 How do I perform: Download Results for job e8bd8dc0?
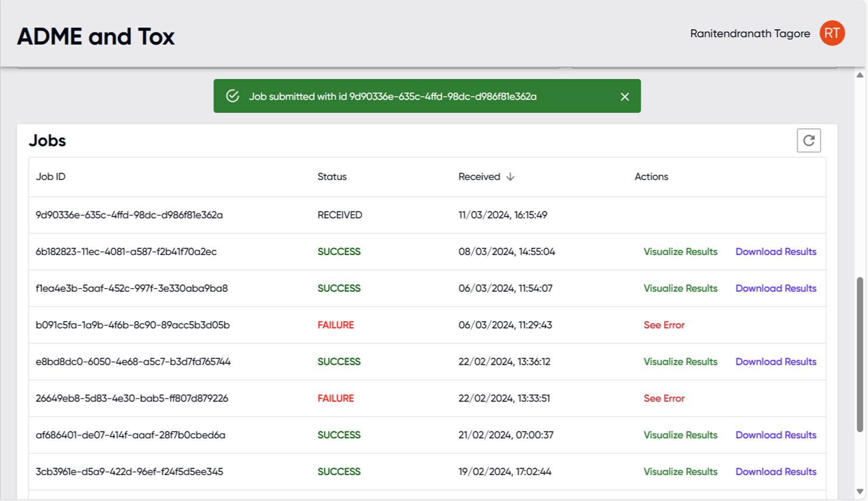(776, 362)
